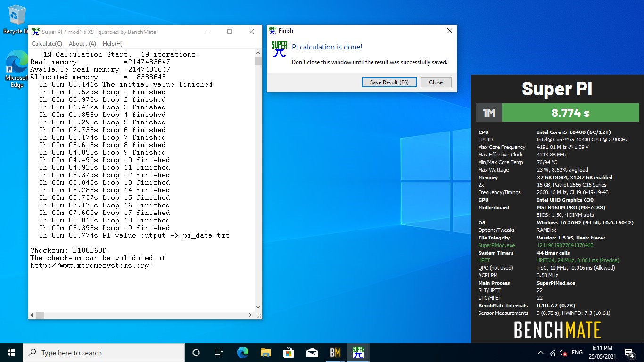The height and width of the screenshot is (362, 644).
Task: Switch to Super PI taskbar icon
Action: (358, 353)
